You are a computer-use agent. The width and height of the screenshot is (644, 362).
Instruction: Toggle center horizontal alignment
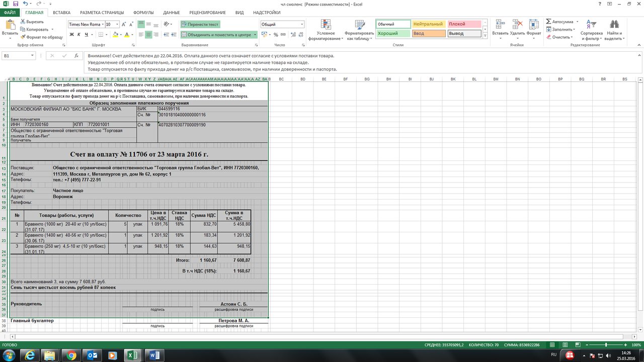pos(148,35)
